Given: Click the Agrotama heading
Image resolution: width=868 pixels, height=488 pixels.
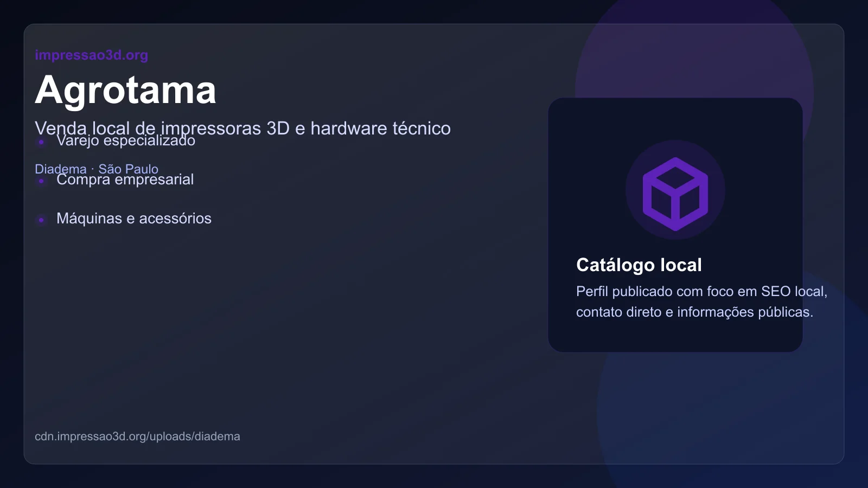Looking at the screenshot, I should [x=125, y=89].
